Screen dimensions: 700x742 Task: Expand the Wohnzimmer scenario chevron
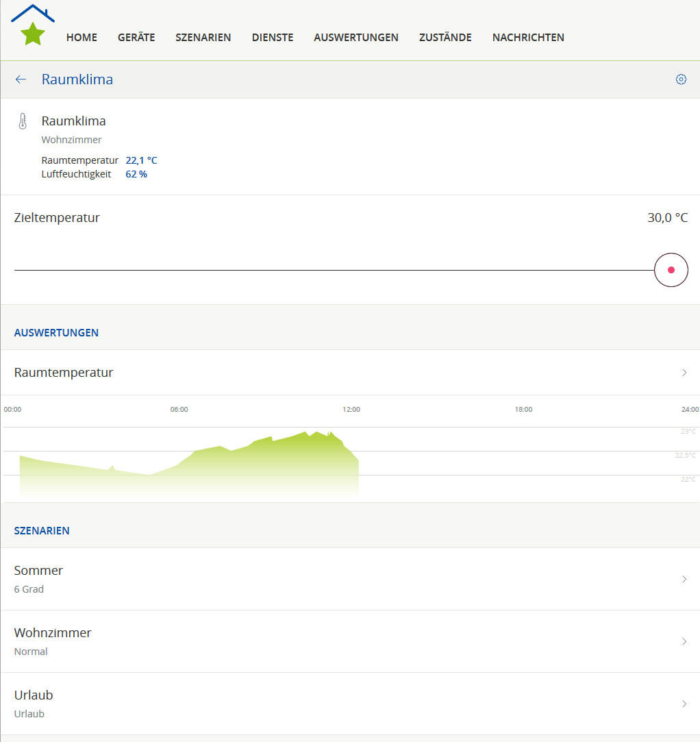click(684, 641)
